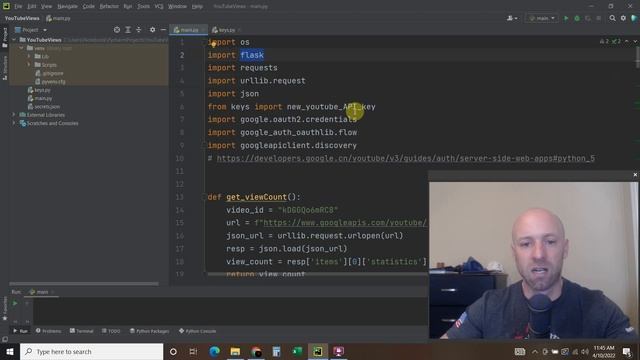Click the user account icon in toolbar
Viewport: 640px width, 360px height.
click(x=512, y=18)
